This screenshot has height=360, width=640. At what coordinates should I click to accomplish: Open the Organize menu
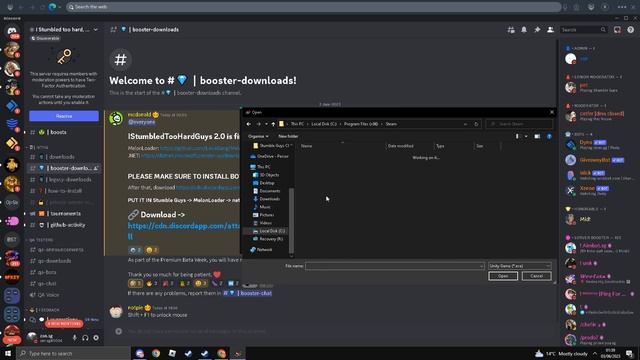coord(258,136)
